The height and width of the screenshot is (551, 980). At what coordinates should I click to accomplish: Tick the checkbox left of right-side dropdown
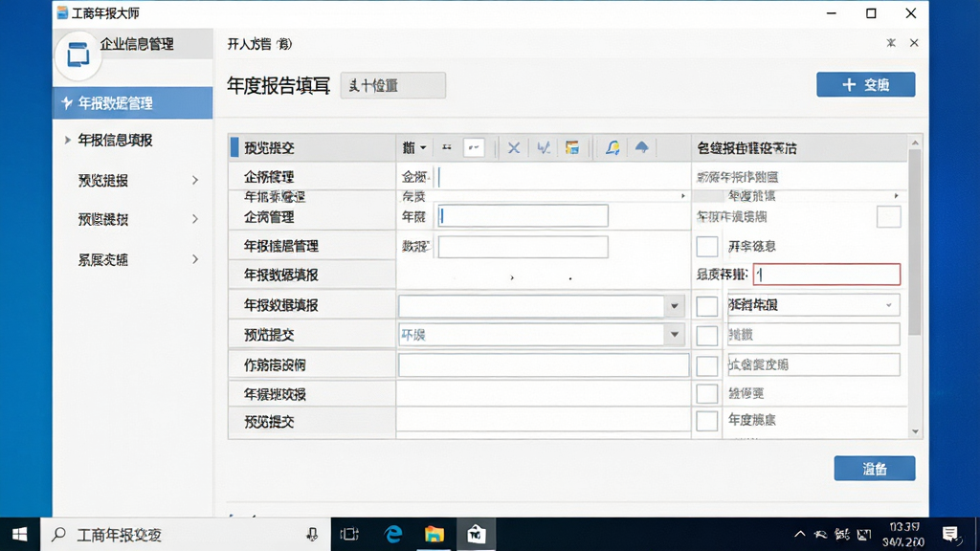pos(707,306)
